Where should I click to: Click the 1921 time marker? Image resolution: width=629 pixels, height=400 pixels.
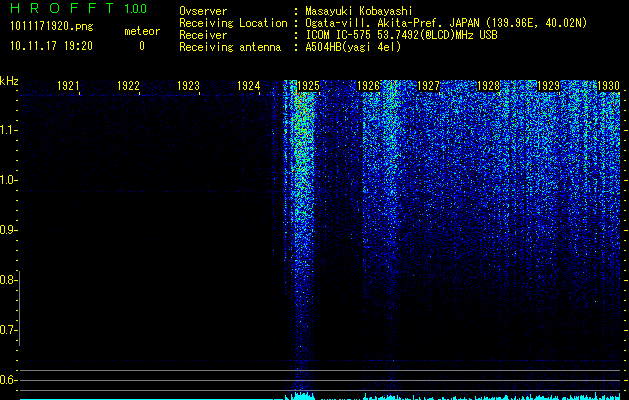coord(68,86)
